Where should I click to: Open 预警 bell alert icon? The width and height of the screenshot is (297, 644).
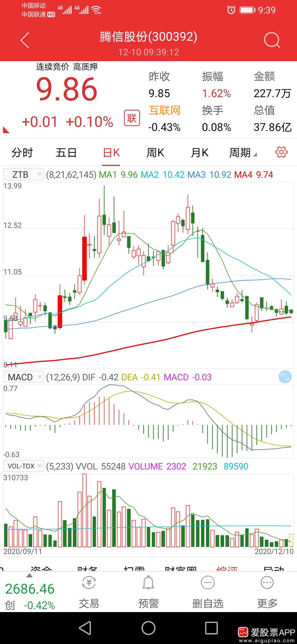coord(148,583)
